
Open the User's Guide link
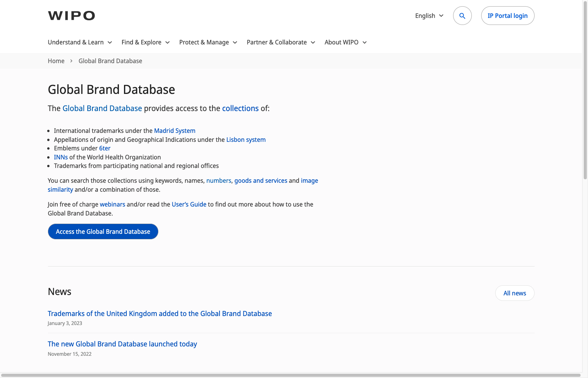189,204
